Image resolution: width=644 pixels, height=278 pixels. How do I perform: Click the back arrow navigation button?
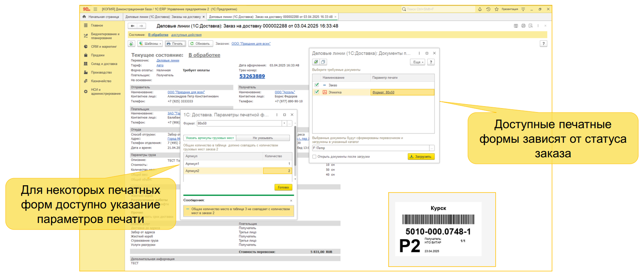[133, 26]
